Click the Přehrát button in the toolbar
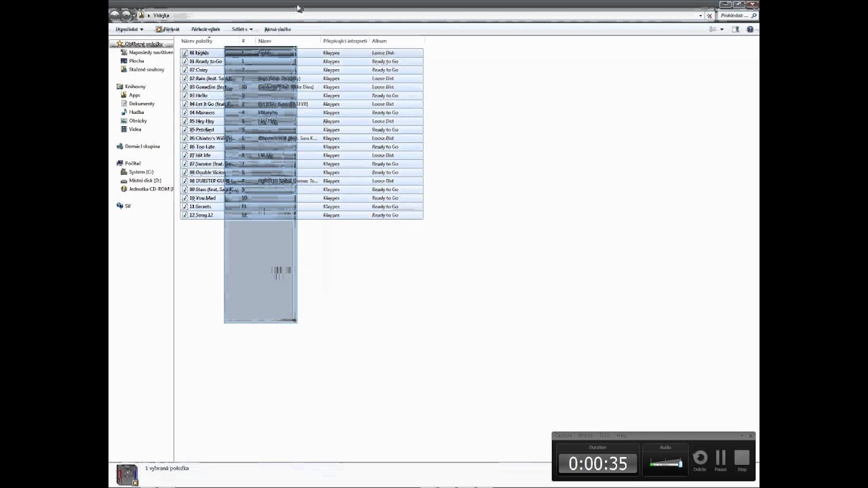Viewport: 868px width, 488px height. 167,29
